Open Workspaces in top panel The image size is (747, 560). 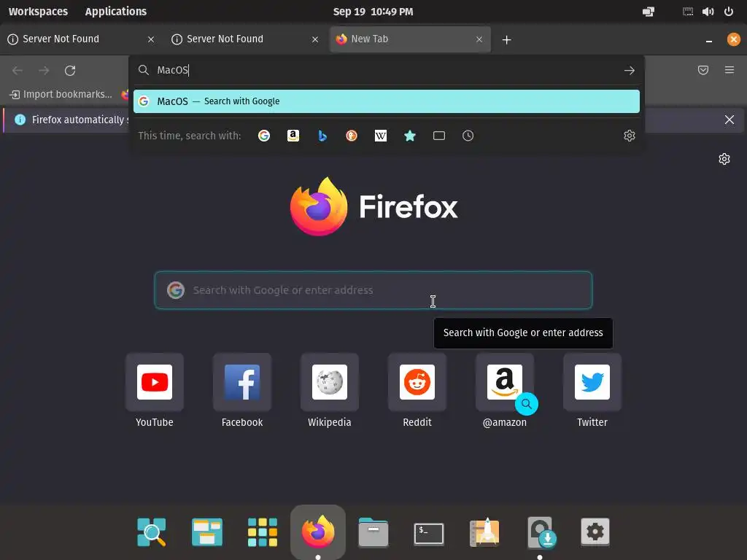pyautogui.click(x=38, y=12)
